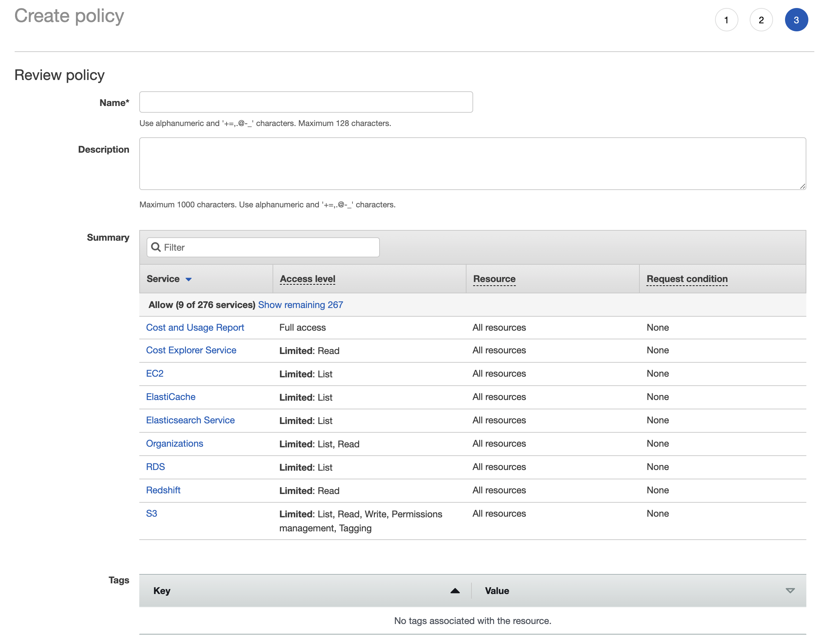
Task: Click the search magnifier icon in Filter
Action: (x=156, y=247)
